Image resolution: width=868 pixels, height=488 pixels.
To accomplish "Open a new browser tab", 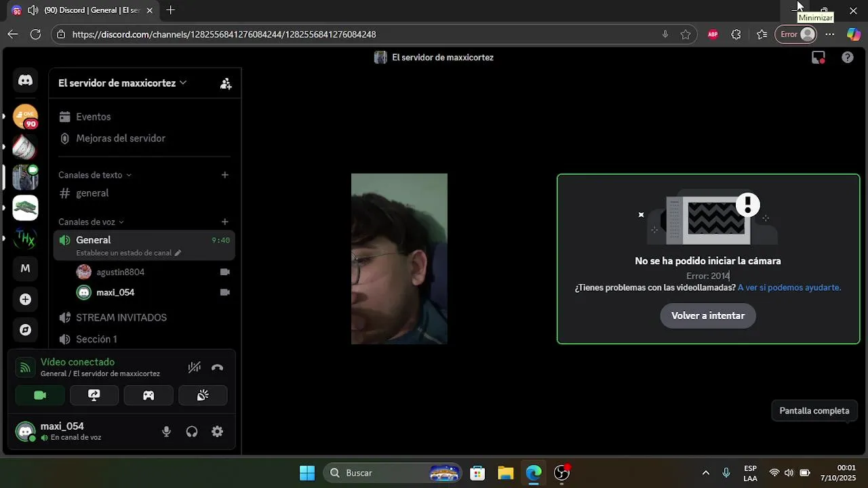I will (x=170, y=10).
